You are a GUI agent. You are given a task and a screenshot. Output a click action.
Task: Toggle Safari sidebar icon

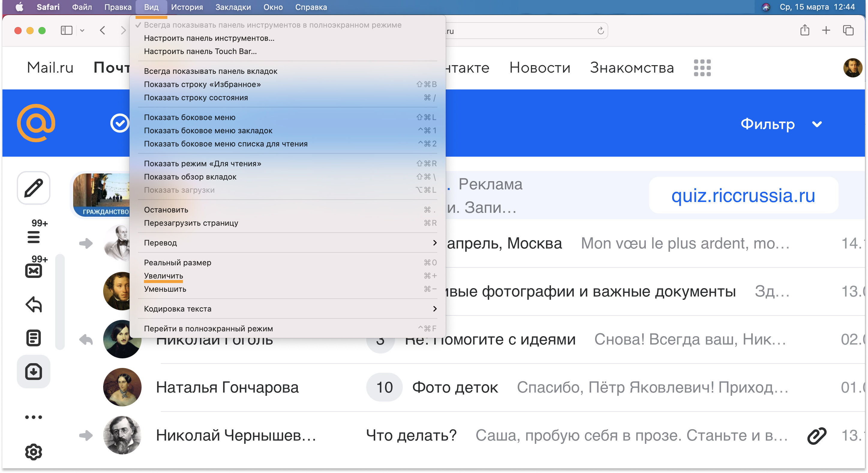pos(66,30)
